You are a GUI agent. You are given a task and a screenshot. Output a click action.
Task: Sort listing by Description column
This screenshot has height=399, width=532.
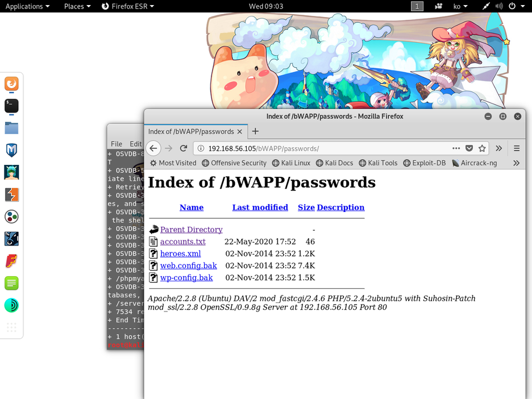(x=340, y=207)
